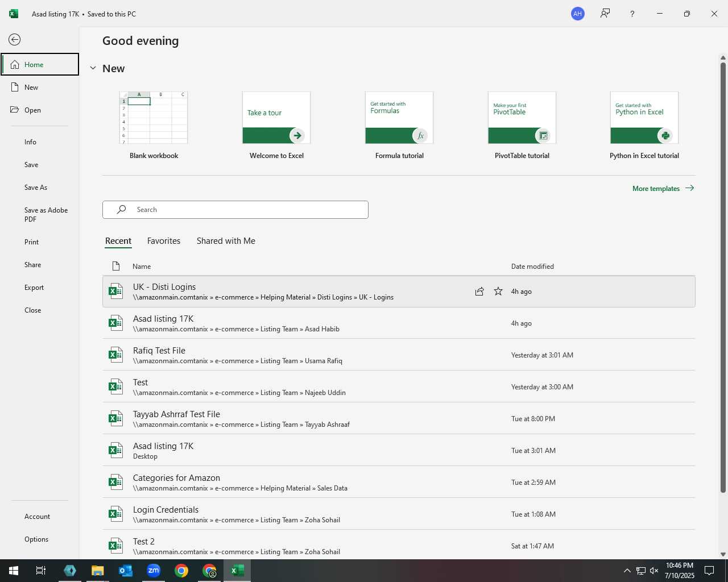Sort by the Name column header
The height and width of the screenshot is (582, 728).
tap(142, 267)
